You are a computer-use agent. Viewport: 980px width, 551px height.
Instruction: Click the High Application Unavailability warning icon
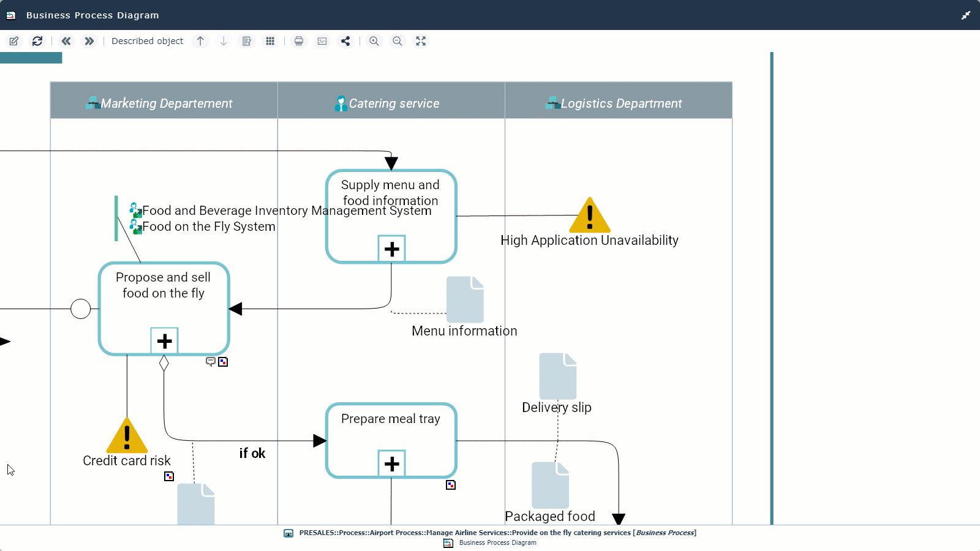point(590,216)
